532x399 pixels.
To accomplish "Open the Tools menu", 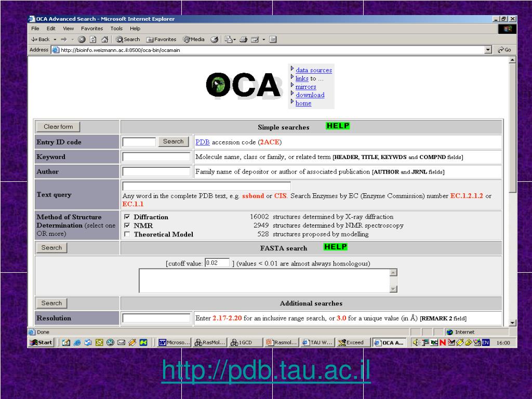I will click(116, 29).
